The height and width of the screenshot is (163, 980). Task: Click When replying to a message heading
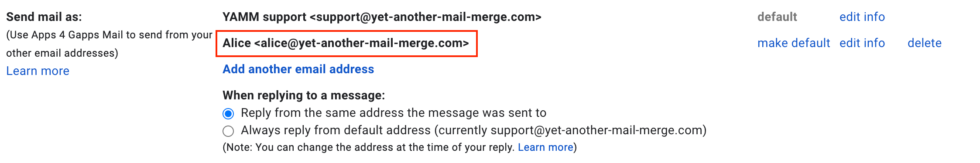click(x=304, y=95)
